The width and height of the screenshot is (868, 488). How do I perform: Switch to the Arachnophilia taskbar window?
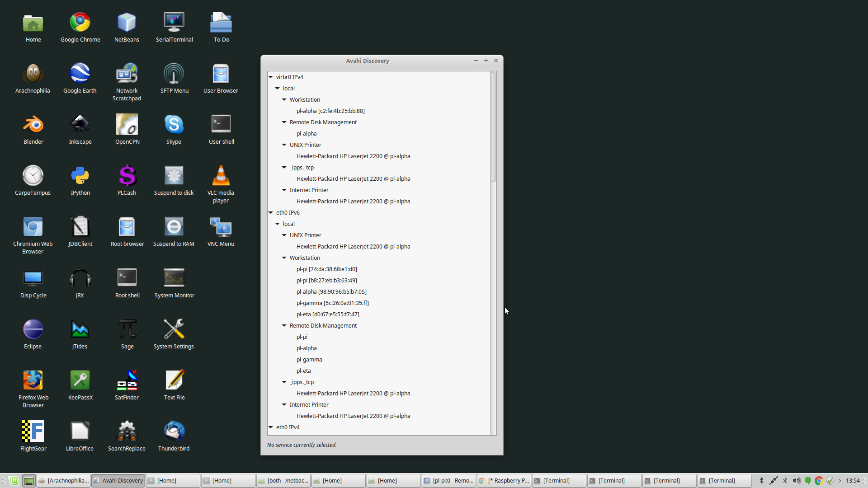pyautogui.click(x=64, y=481)
